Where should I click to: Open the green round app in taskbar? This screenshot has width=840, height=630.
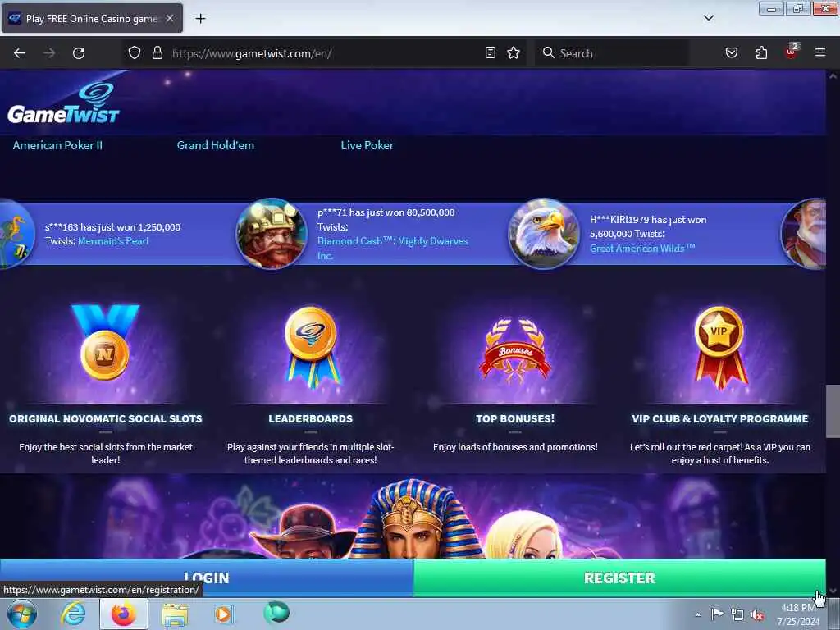pyautogui.click(x=276, y=613)
